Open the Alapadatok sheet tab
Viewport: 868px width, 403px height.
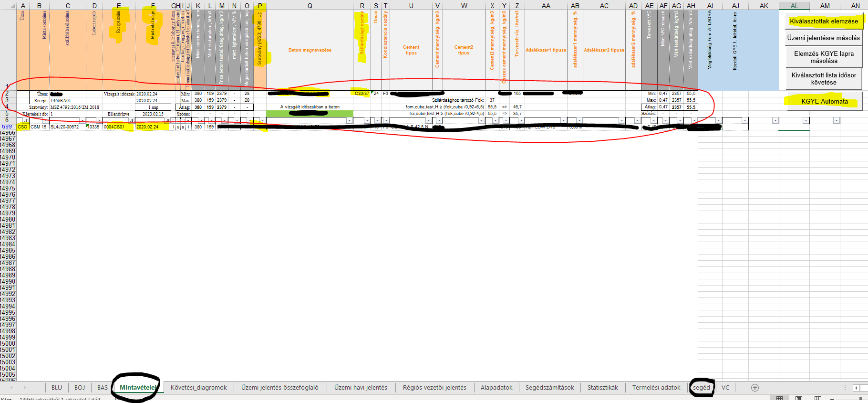[496, 387]
